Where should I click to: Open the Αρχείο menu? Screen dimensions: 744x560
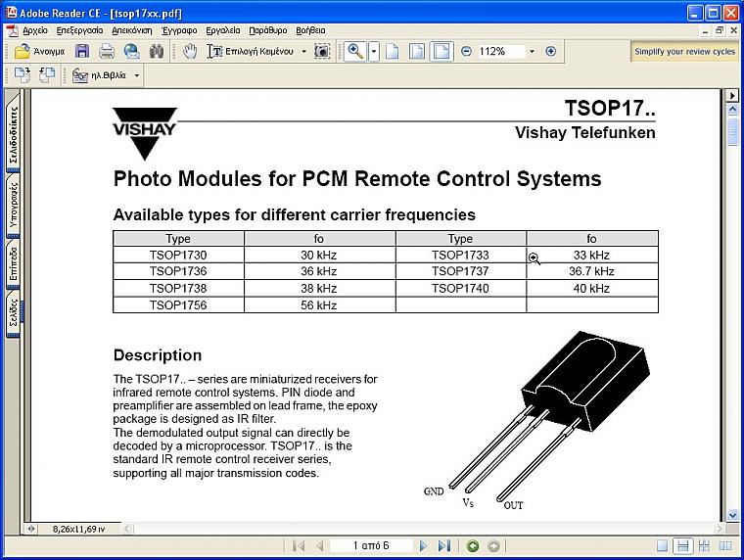coord(35,30)
